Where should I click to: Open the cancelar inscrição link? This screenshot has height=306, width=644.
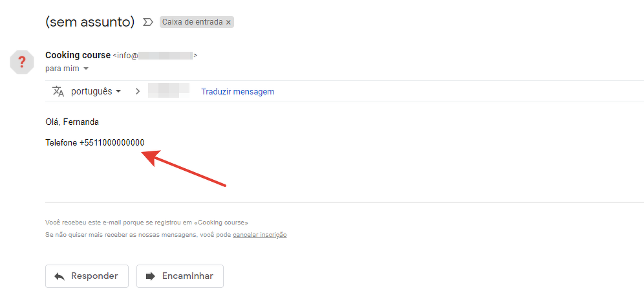coord(259,235)
